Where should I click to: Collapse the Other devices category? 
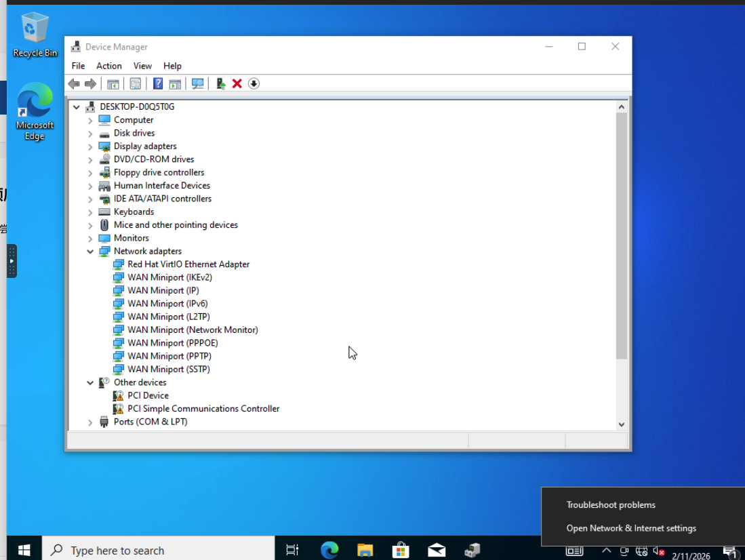90,382
